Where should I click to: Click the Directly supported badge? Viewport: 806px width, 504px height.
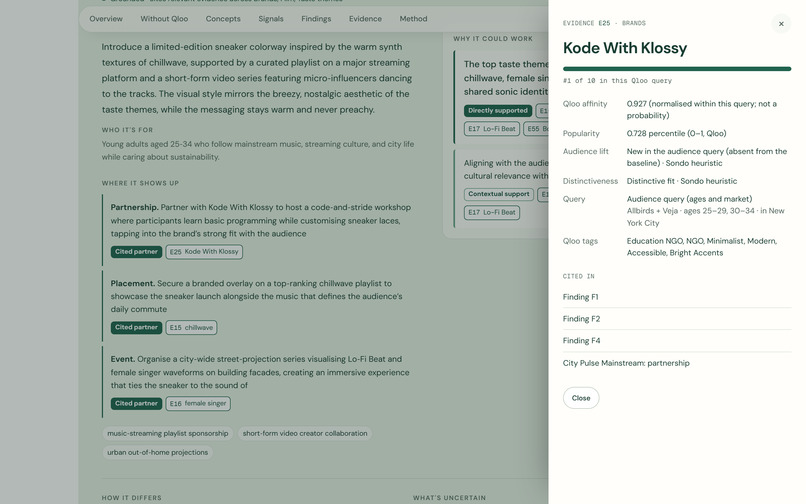(498, 111)
